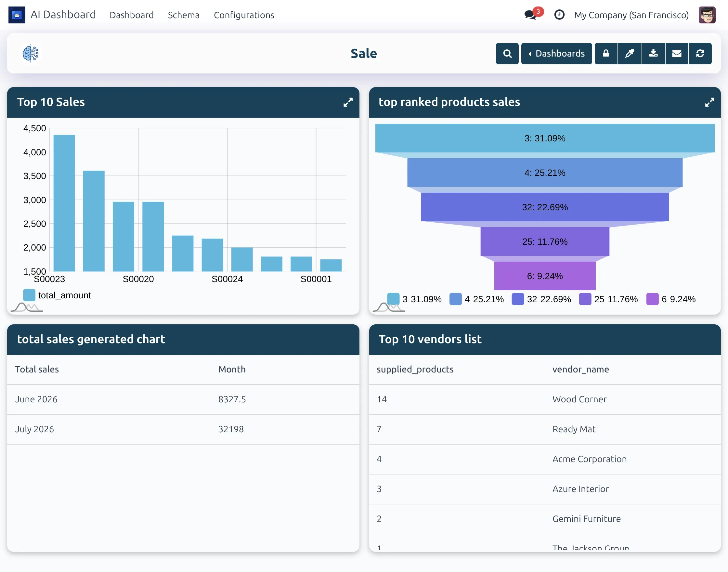This screenshot has height=572, width=728.
Task: Open the AI Dashboard app logo icon
Action: [17, 15]
